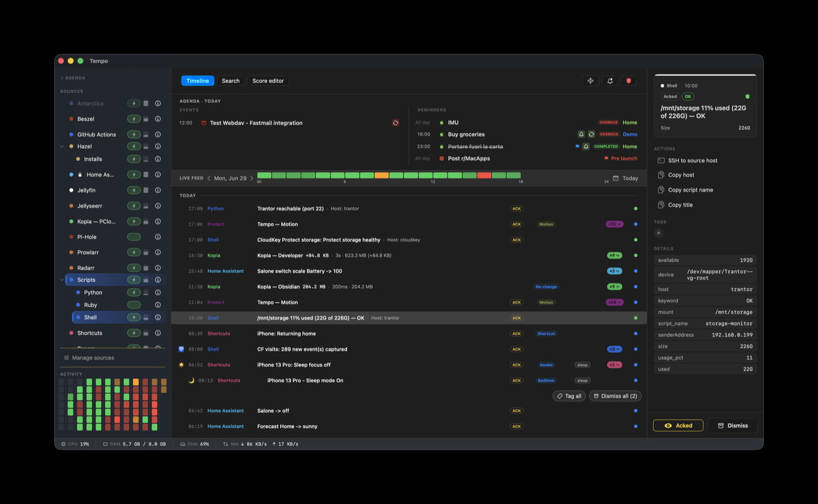Click the red segment in live feed timeline

tap(484, 175)
